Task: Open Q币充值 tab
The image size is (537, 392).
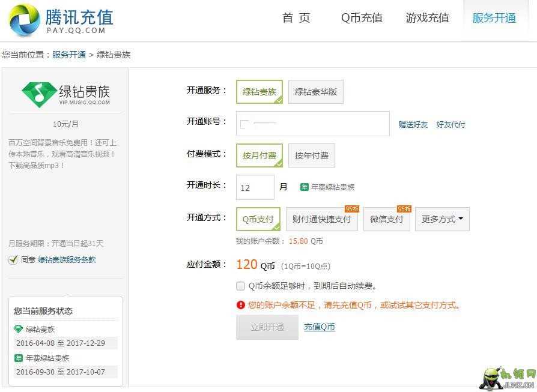Action: coord(362,18)
